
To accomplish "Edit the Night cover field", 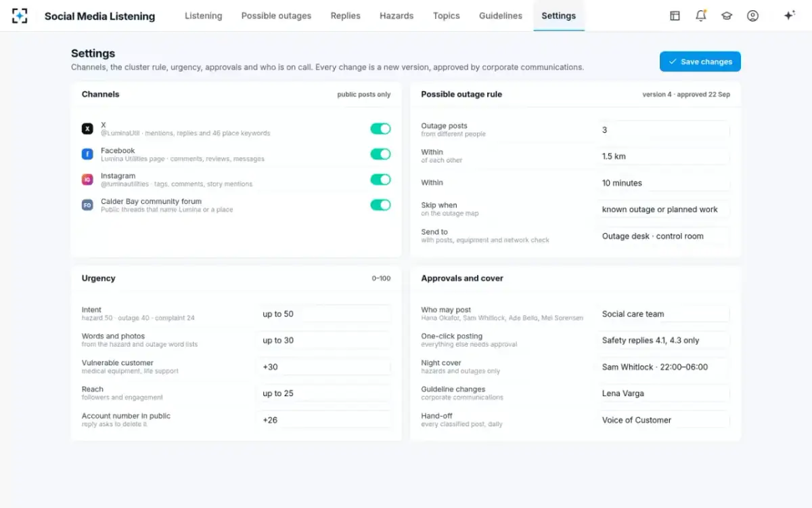I will tap(663, 367).
